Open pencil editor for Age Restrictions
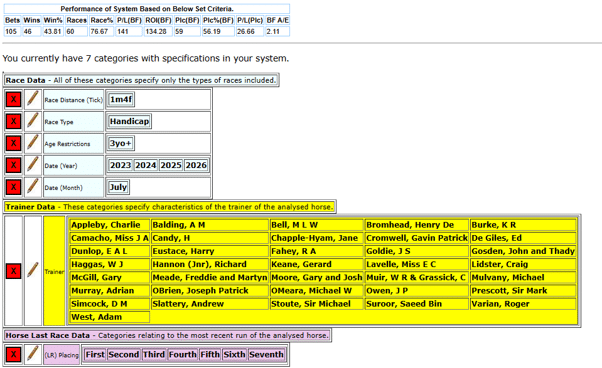The image size is (602, 368). pyautogui.click(x=33, y=143)
